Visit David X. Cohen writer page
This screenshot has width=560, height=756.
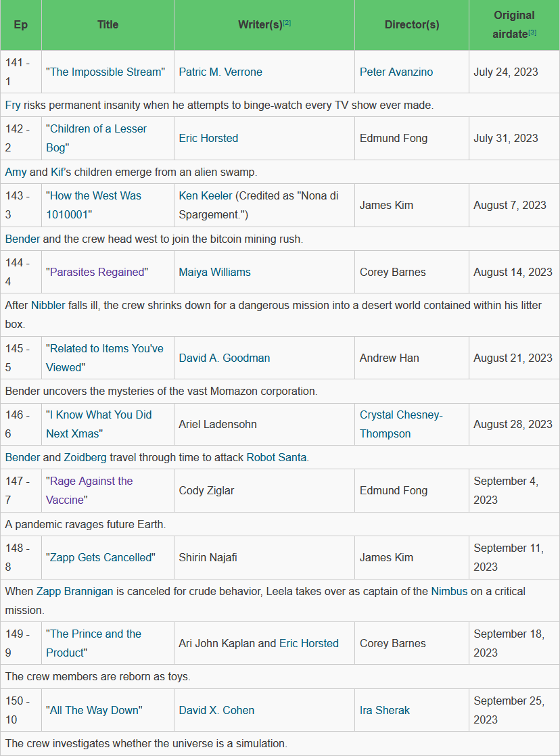[x=216, y=710]
